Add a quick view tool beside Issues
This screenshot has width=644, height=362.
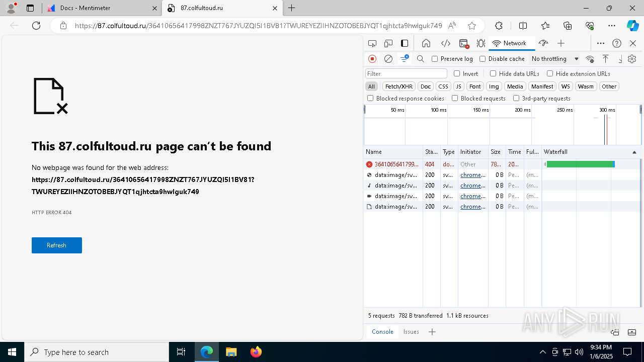click(432, 332)
